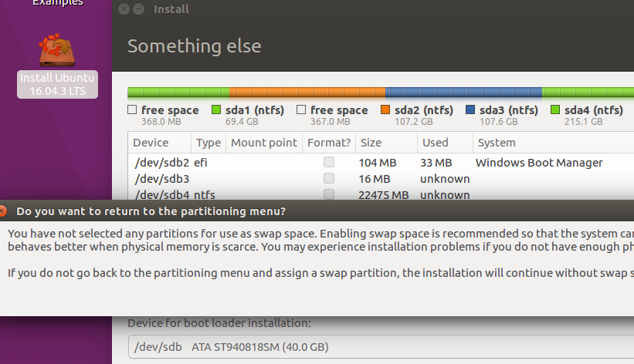Image resolution: width=634 pixels, height=364 pixels.
Task: Click the sda2 (ntfs) orange legend swatch
Action: pyautogui.click(x=385, y=110)
